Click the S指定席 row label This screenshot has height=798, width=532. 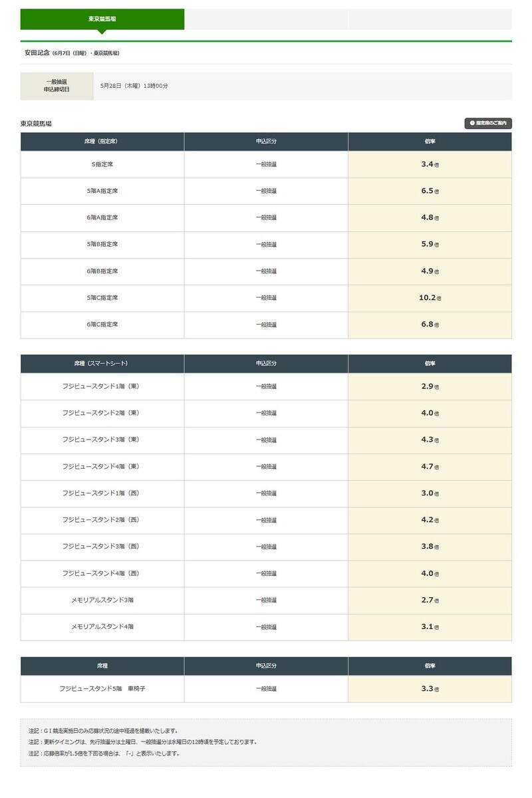point(102,164)
